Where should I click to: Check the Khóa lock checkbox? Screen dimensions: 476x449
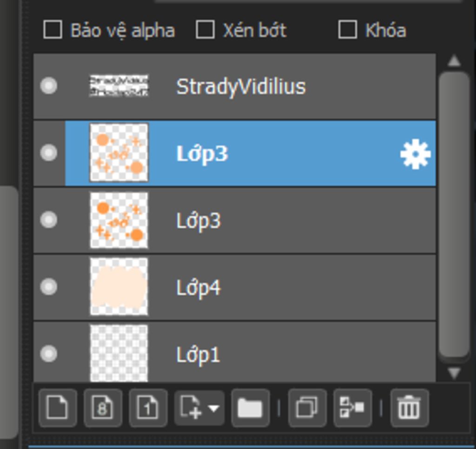click(x=348, y=30)
